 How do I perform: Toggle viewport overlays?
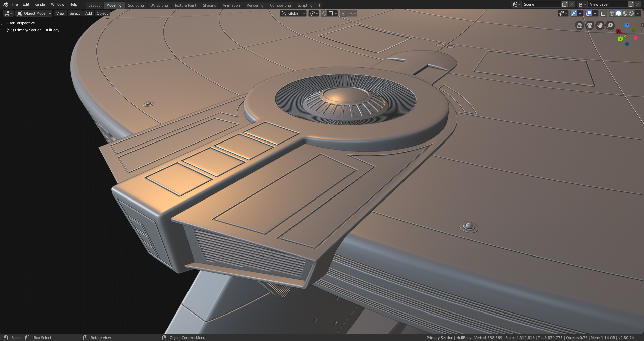pyautogui.click(x=589, y=13)
